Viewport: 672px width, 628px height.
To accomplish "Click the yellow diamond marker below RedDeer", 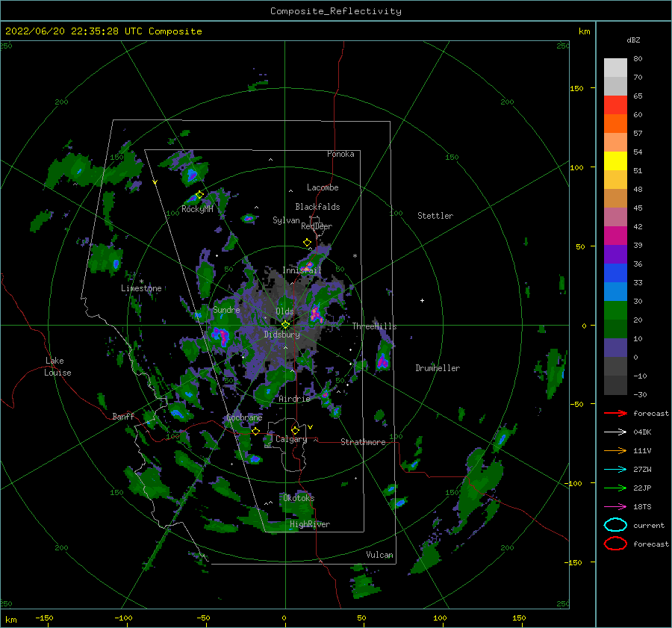I will [x=307, y=243].
